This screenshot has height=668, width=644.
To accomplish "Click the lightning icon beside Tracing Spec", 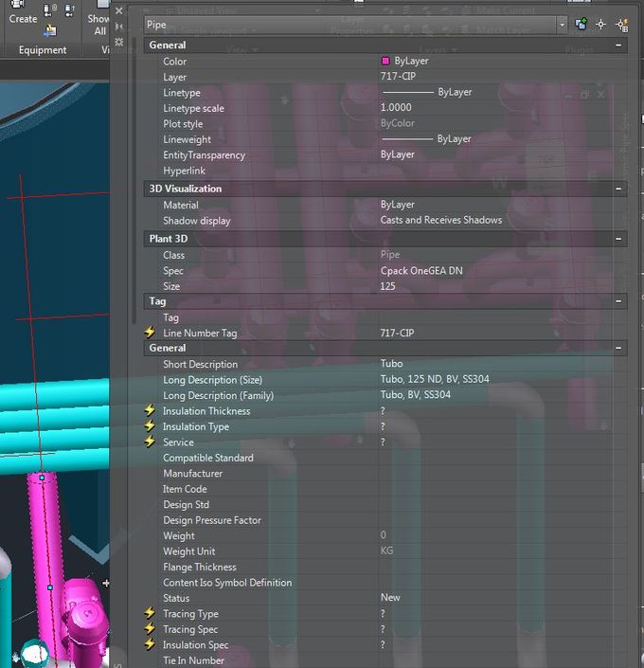I will point(150,628).
